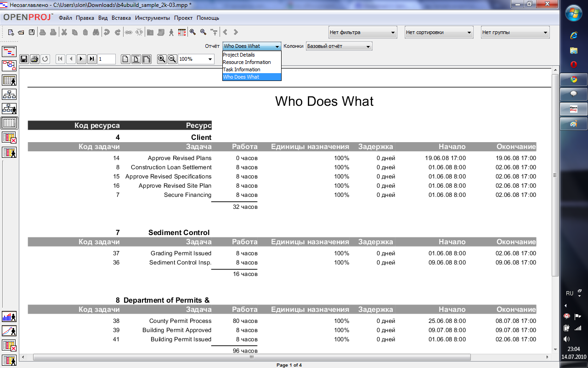Click the Opera browser taskbar icon
Image resolution: width=588 pixels, height=368 pixels.
coord(573,64)
